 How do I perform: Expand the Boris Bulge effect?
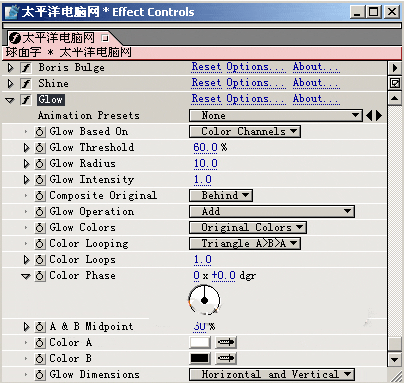tap(11, 68)
